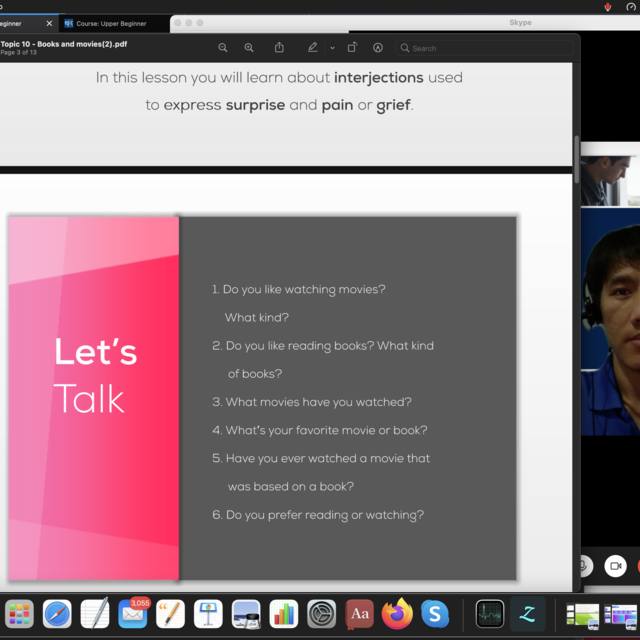Toggle the Skype video camera button
This screenshot has height=640, width=640.
tap(615, 566)
